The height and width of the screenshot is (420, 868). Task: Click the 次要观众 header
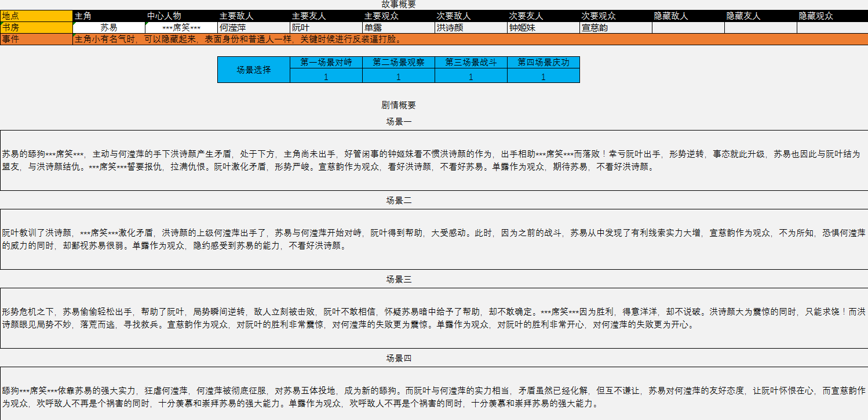616,16
